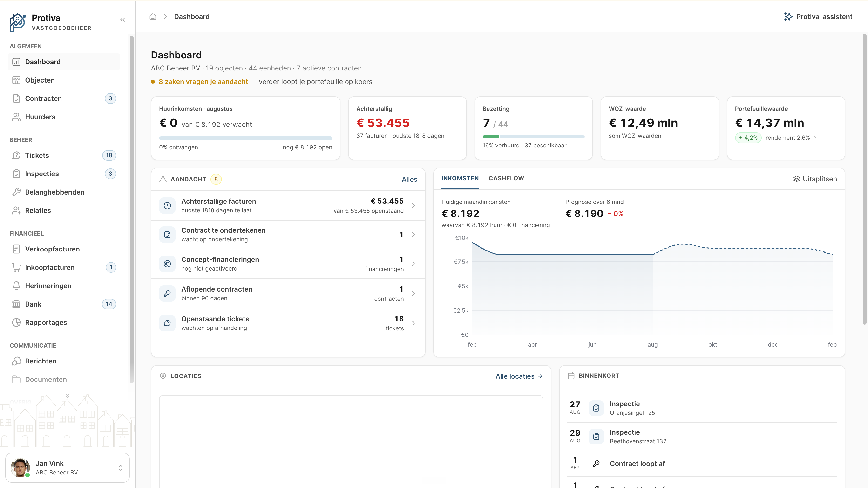The width and height of the screenshot is (868, 488).
Task: Open the Protiva-assistent sparkle icon
Action: pyautogui.click(x=788, y=16)
